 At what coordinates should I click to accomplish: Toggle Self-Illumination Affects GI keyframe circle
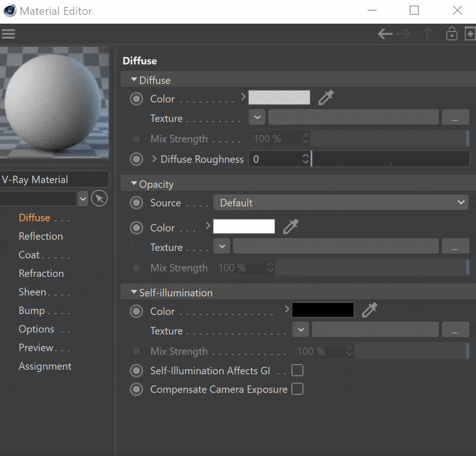tap(136, 371)
